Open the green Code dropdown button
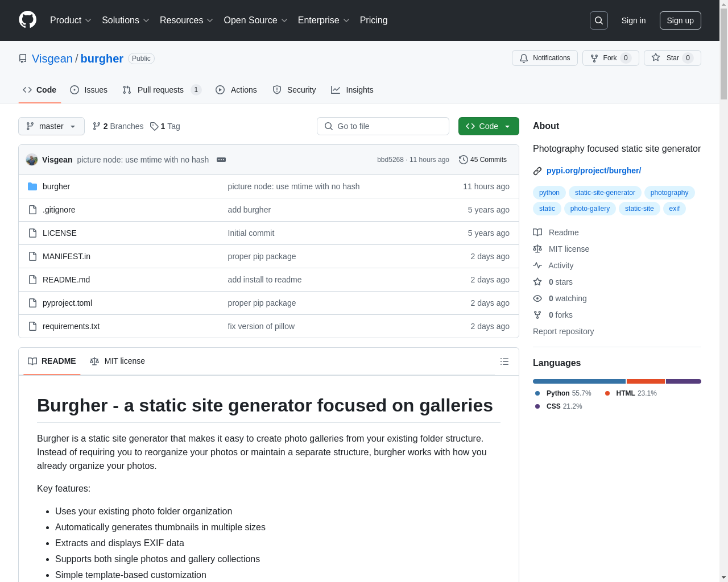This screenshot has width=728, height=582. pos(489,126)
